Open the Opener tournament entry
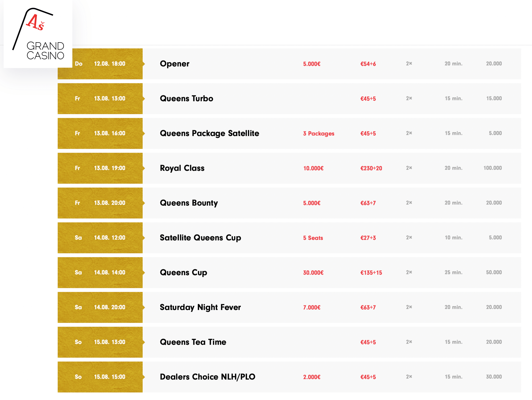The image size is (532, 400). point(175,64)
